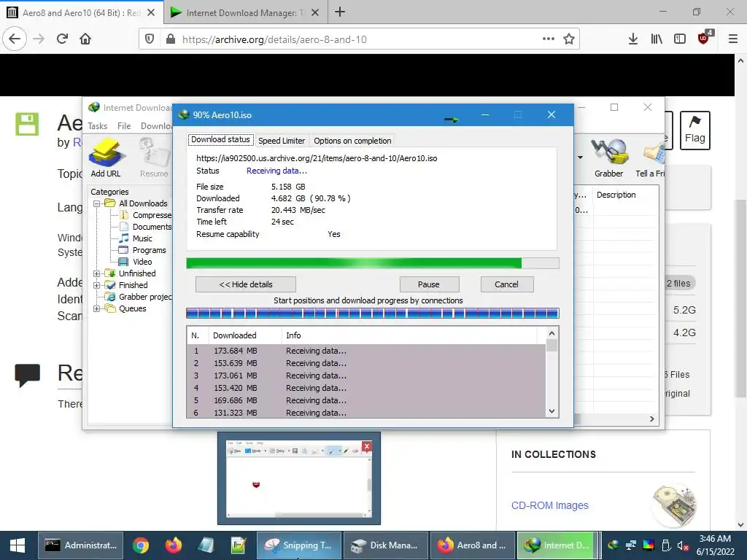
Task: Bookmark this page with the star
Action: point(569,39)
